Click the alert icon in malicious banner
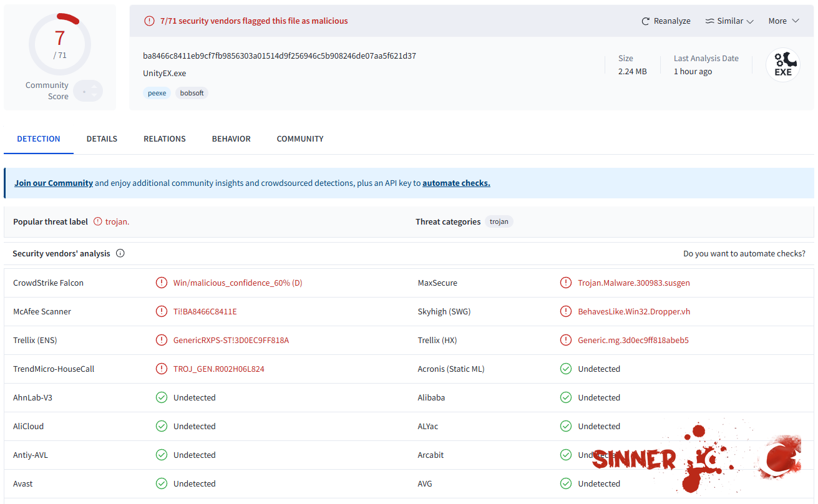 click(x=149, y=21)
